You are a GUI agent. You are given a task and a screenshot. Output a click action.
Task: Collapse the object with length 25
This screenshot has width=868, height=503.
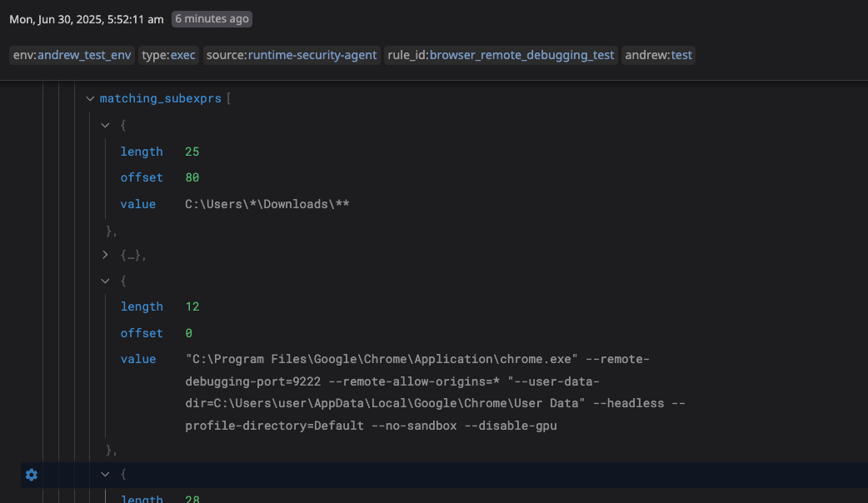click(105, 126)
